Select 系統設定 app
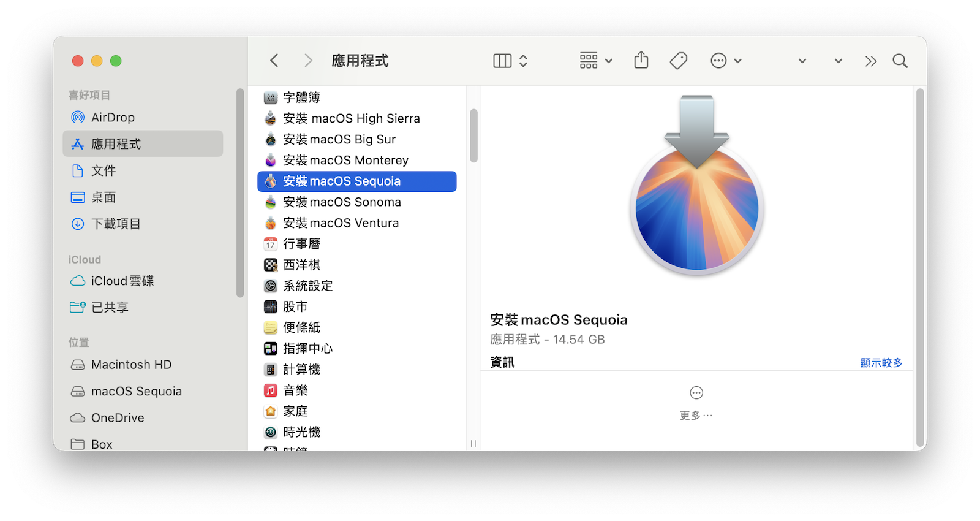Screen dimensions: 980x521 click(357, 286)
